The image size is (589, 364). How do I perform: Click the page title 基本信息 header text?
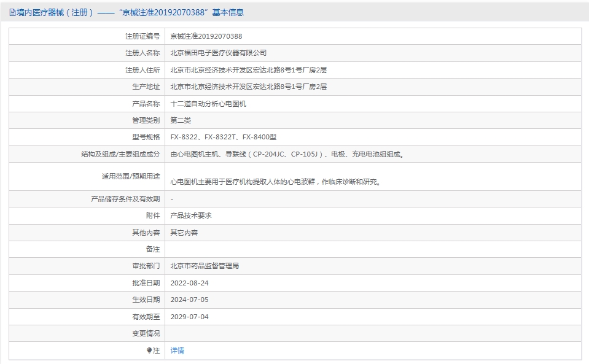pos(228,13)
